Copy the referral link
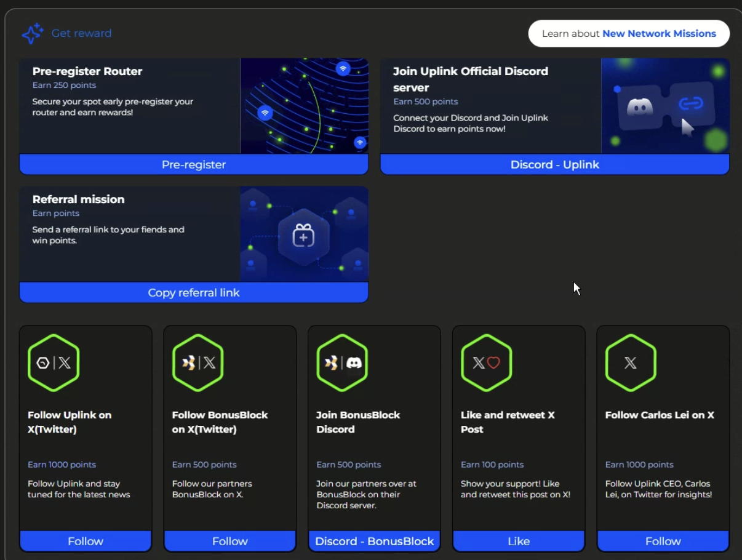Screen dimensions: 742x560 [194, 293]
